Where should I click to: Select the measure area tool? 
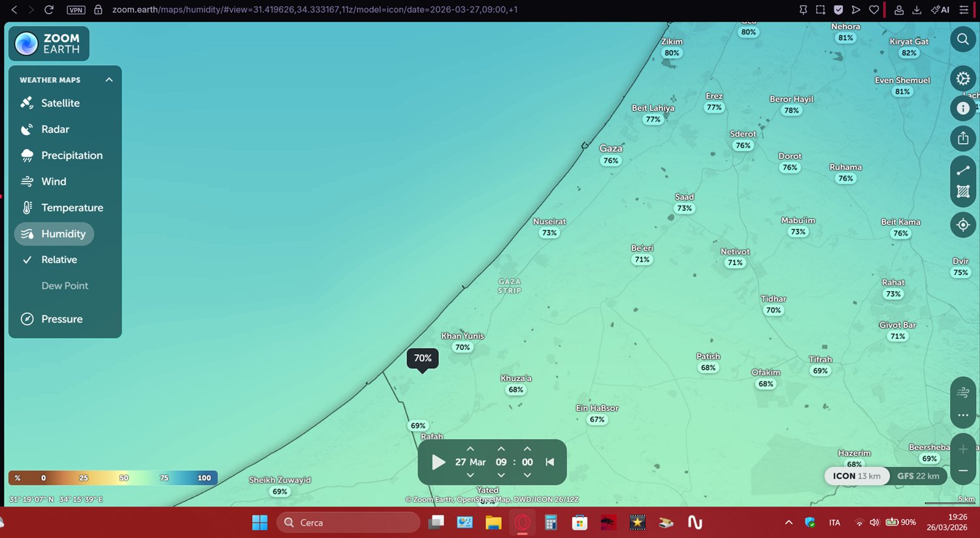click(963, 191)
